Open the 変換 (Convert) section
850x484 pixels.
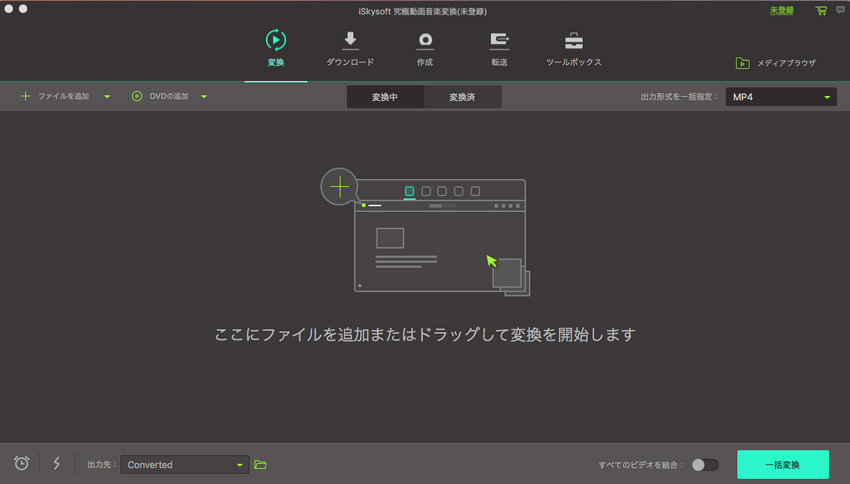pos(275,48)
